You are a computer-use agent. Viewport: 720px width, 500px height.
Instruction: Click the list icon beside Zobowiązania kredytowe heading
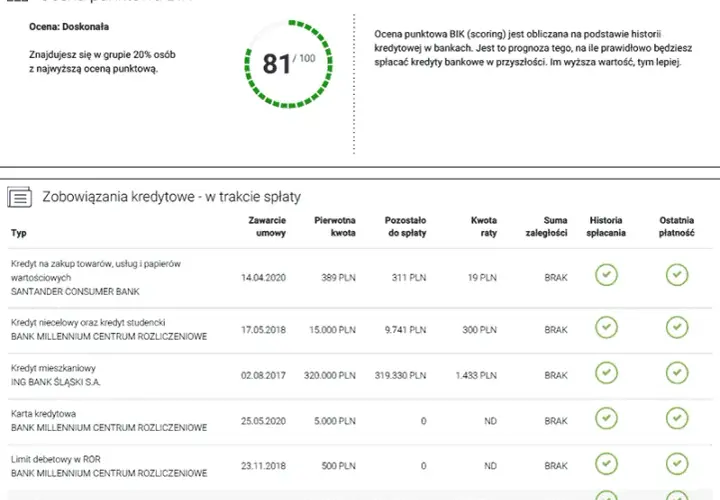coord(19,197)
